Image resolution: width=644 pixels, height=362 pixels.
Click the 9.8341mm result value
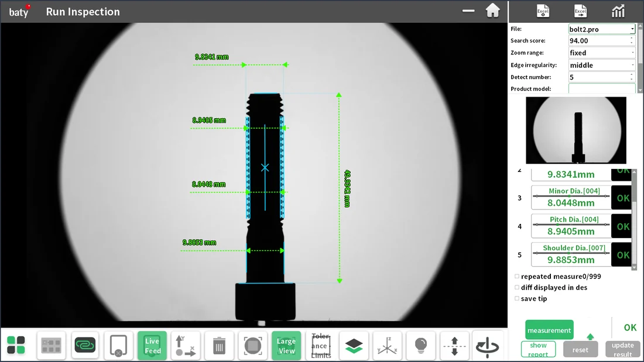571,174
